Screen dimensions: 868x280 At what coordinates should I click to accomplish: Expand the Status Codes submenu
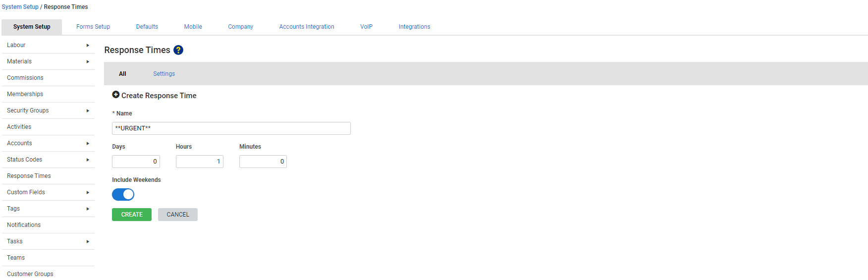[x=88, y=160]
